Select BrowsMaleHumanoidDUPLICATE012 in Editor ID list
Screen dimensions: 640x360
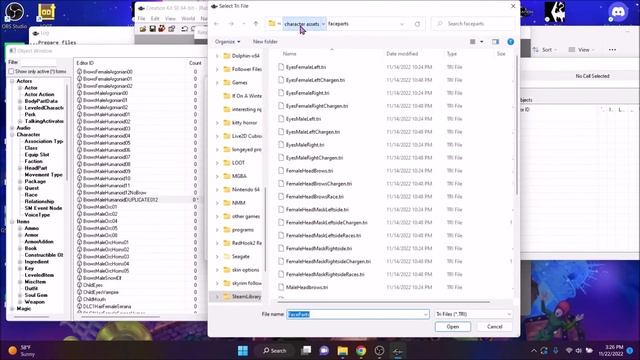[x=120, y=200]
